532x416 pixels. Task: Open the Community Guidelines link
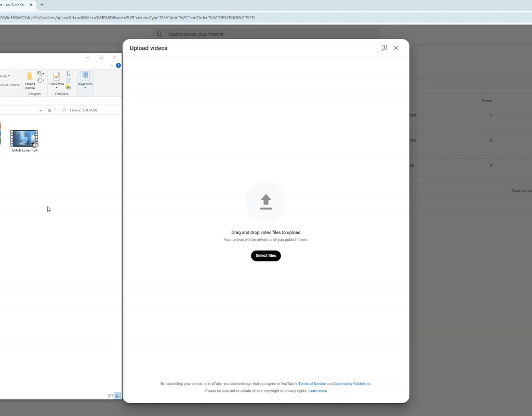352,384
